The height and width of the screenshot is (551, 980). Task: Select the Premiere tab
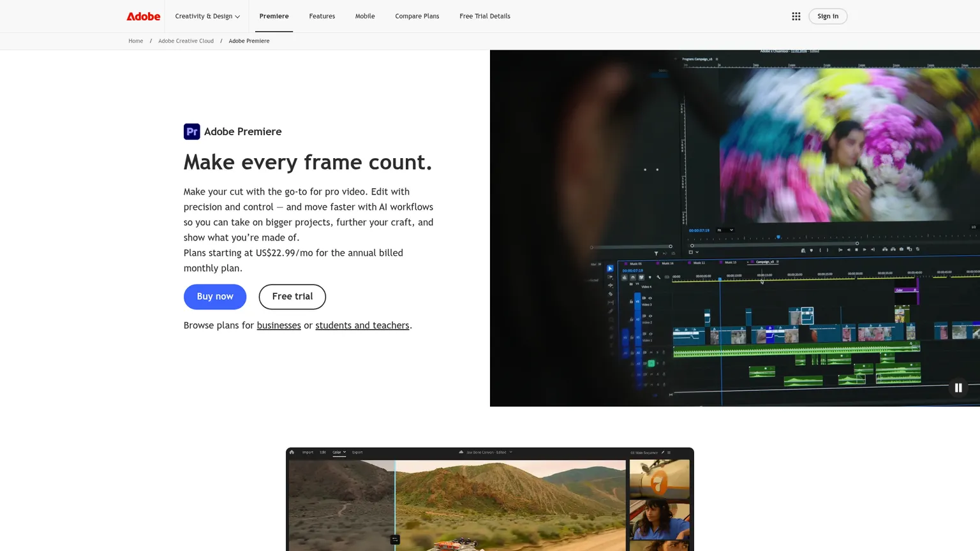[x=274, y=17]
